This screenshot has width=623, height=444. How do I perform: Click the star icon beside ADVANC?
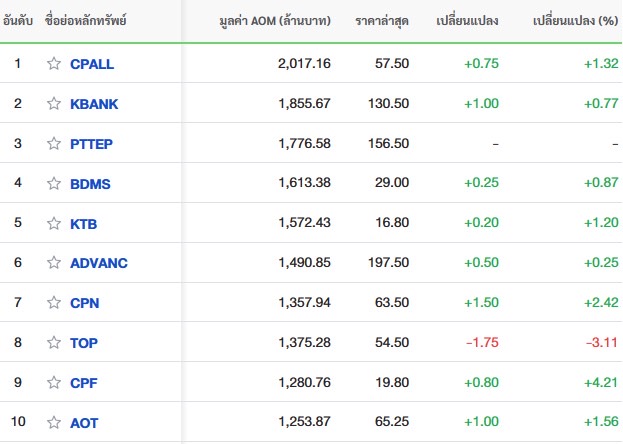coord(54,263)
